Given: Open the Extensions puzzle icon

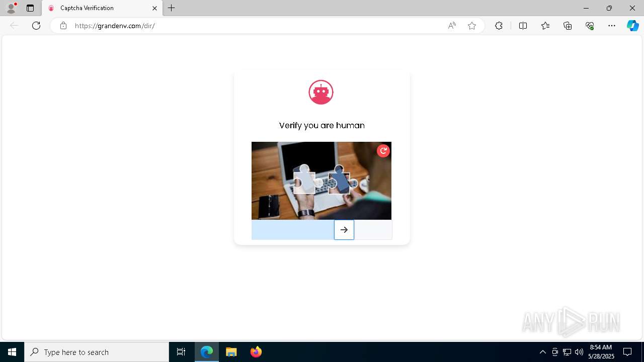Looking at the screenshot, I should (x=499, y=26).
